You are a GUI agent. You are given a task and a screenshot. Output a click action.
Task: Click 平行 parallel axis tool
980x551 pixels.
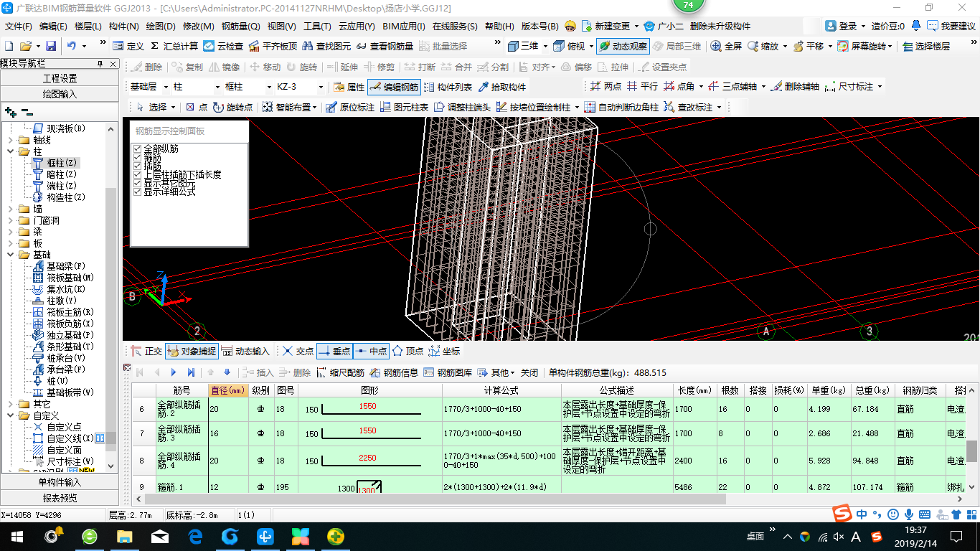point(642,86)
